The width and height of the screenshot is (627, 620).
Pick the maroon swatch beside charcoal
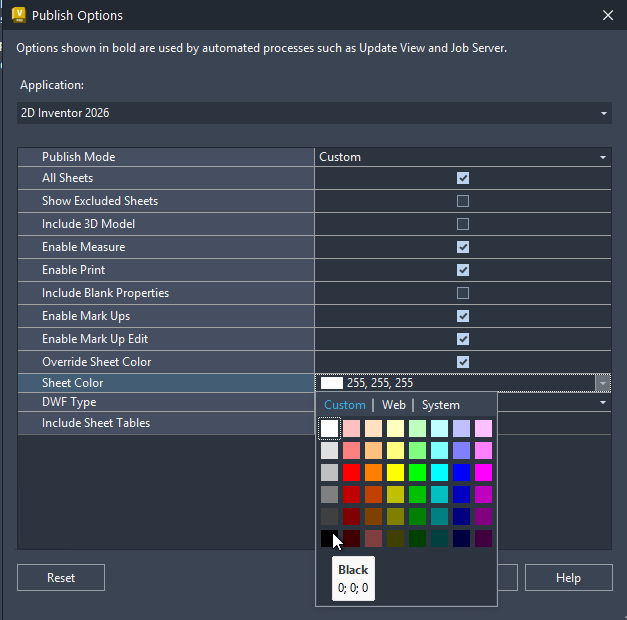(351, 516)
